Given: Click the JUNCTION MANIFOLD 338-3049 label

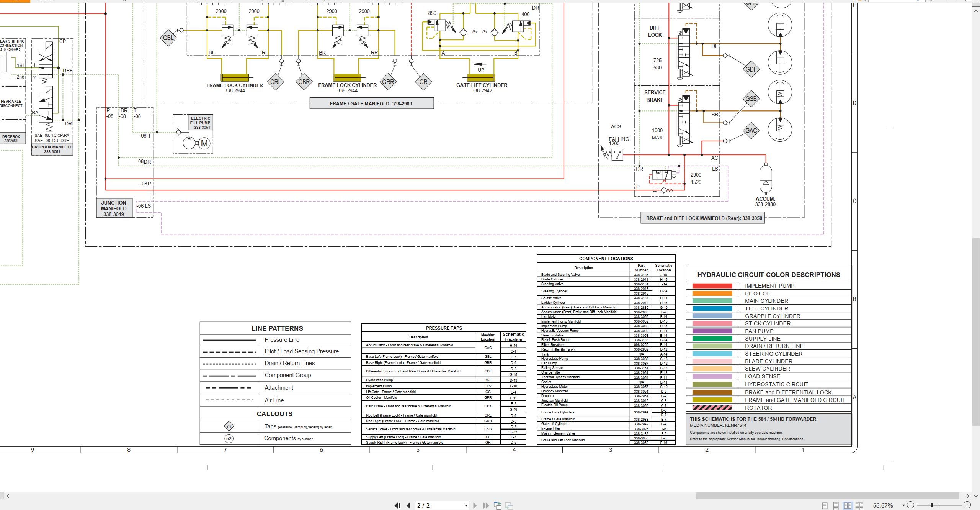Looking at the screenshot, I should (x=114, y=208).
